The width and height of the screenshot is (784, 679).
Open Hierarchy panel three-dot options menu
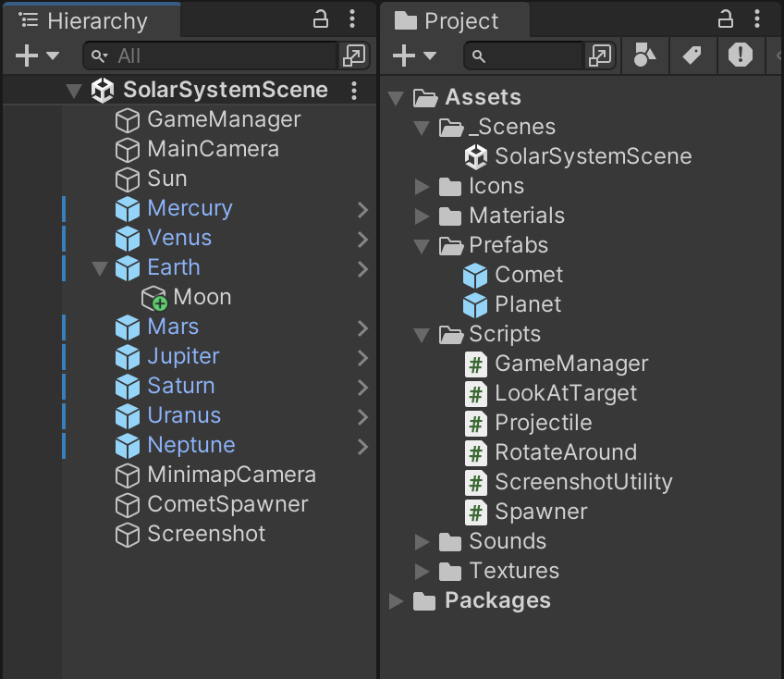tap(352, 19)
